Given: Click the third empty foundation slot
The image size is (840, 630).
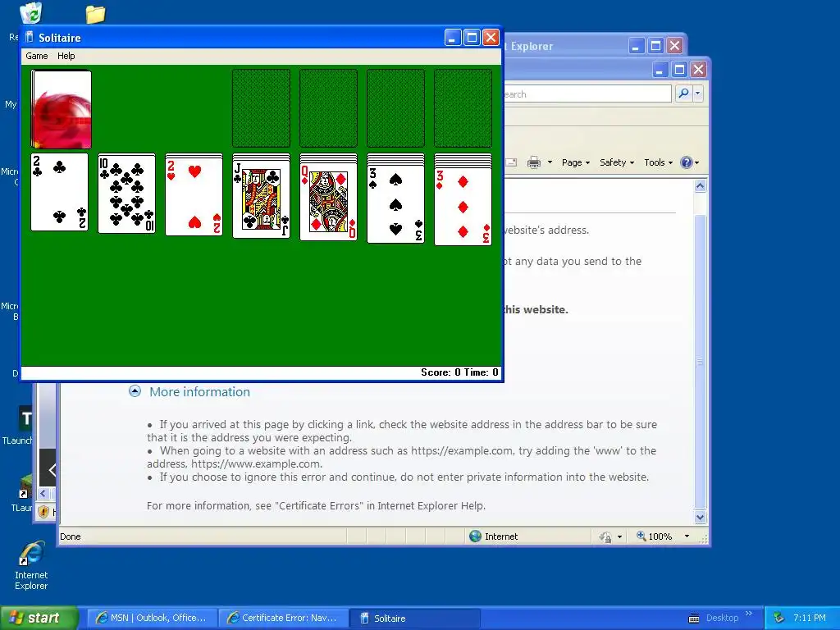Looking at the screenshot, I should 396,107.
